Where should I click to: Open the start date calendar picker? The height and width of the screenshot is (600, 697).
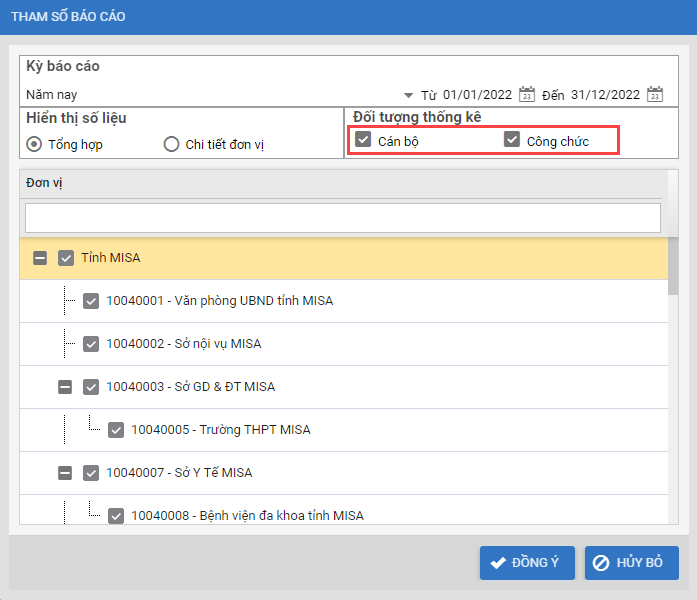click(528, 95)
